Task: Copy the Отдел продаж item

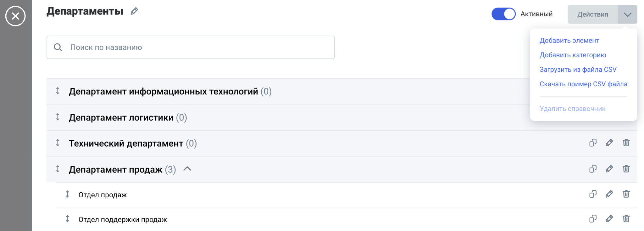Action: tap(593, 194)
